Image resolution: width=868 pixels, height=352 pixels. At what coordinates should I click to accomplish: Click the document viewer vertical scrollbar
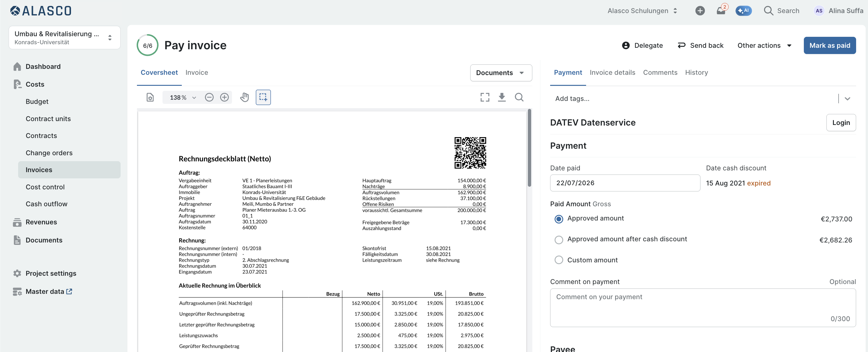(529, 148)
